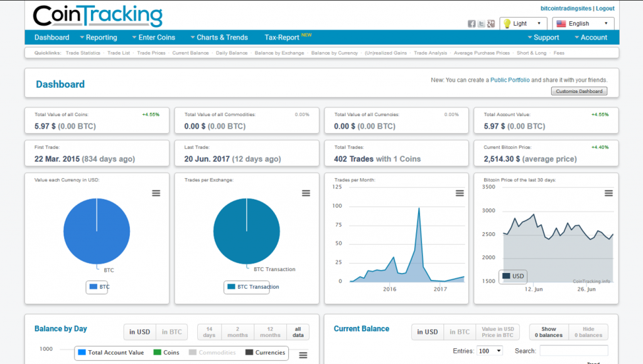
Task: Toggle Commodities series legend
Action: click(212, 353)
